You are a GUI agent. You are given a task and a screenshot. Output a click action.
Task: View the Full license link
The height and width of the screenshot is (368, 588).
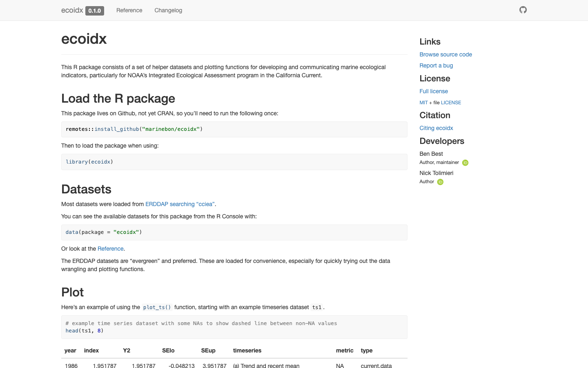coord(434,91)
